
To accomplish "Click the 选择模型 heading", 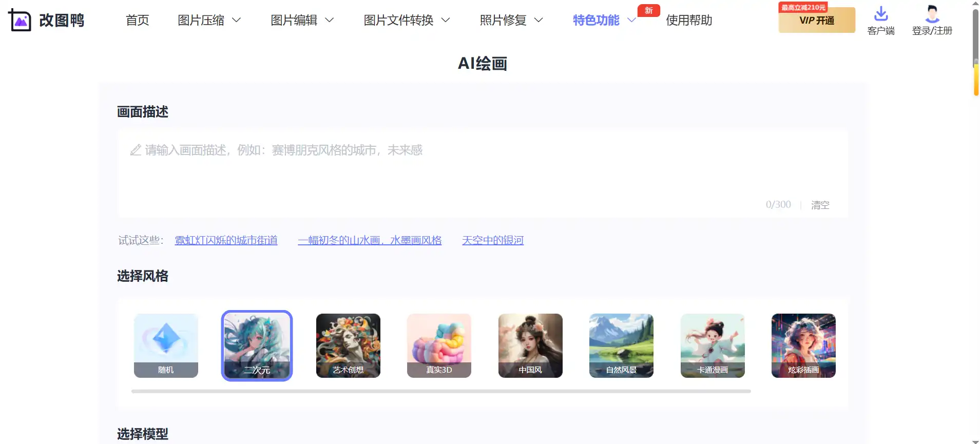I will (143, 434).
